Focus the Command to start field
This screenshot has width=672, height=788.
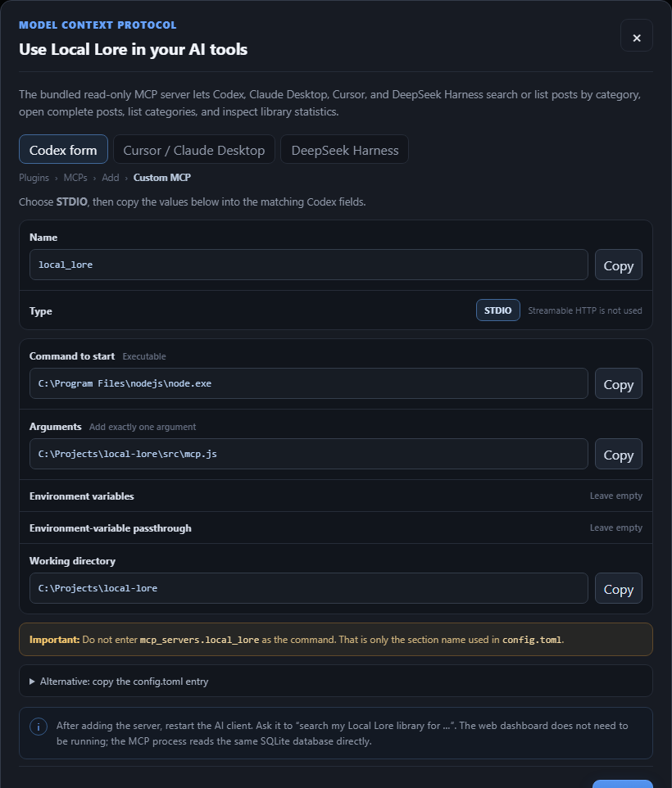point(309,383)
